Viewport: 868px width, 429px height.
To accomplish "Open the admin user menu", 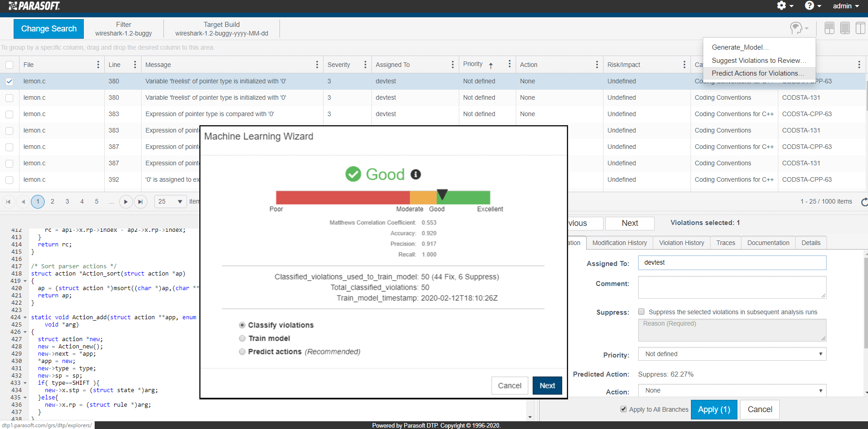I will pyautogui.click(x=846, y=6).
